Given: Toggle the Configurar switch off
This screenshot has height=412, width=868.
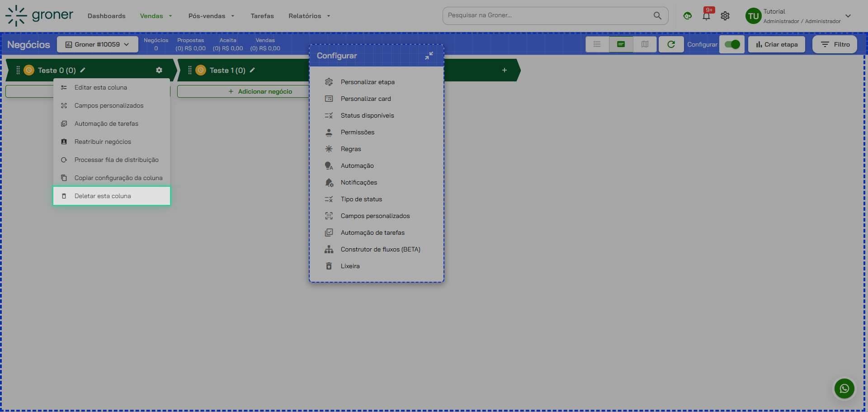Looking at the screenshot, I should click(731, 44).
